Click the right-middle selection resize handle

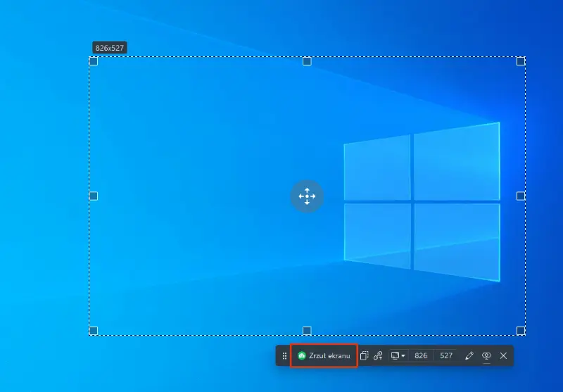(x=521, y=196)
